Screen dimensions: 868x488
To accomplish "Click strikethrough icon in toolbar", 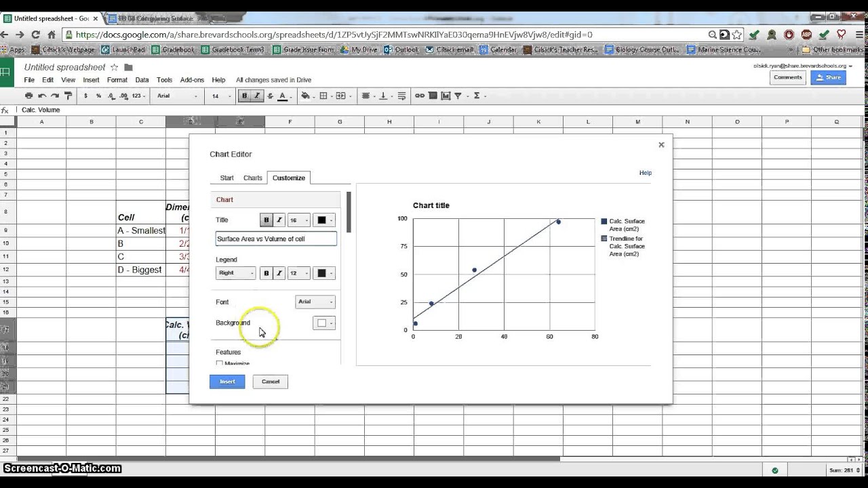I will pos(270,96).
